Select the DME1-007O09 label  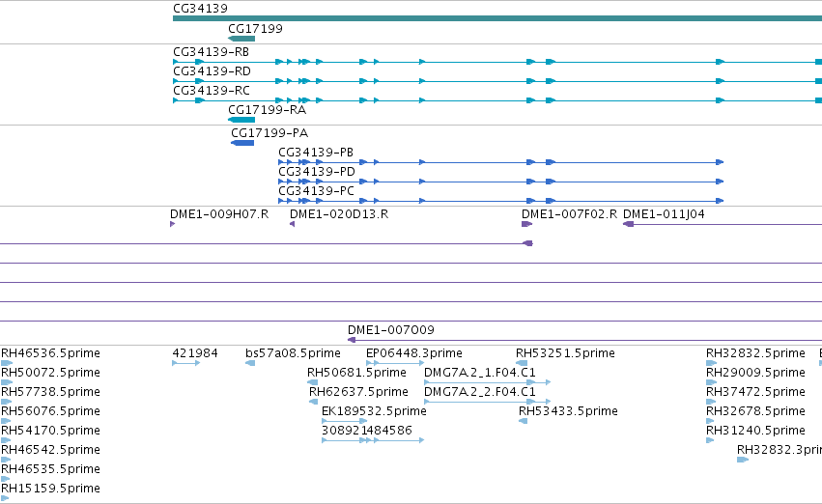point(391,330)
